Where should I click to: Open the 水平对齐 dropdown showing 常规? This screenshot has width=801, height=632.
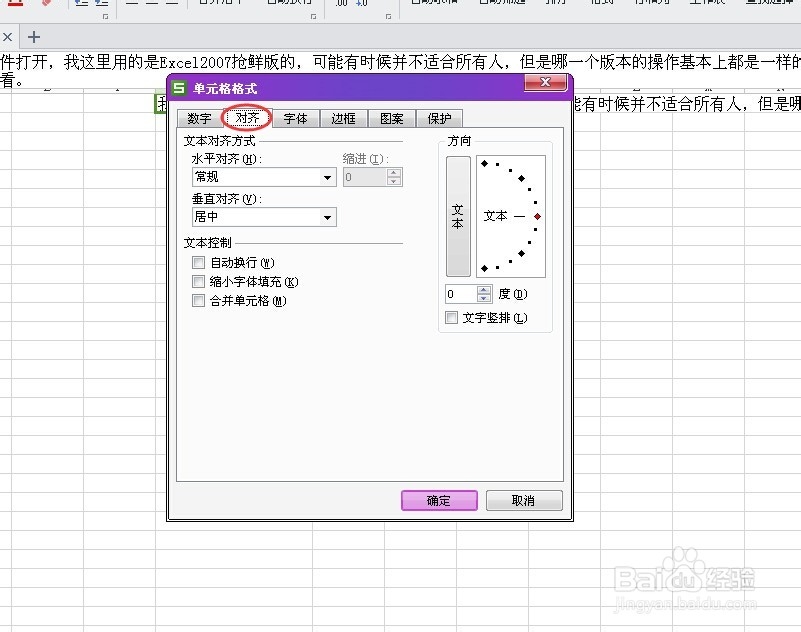(326, 177)
